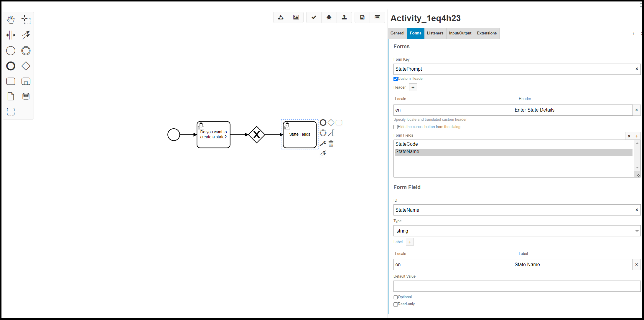Switch to the Listeners tab
Viewport: 644px width, 320px height.
point(435,33)
